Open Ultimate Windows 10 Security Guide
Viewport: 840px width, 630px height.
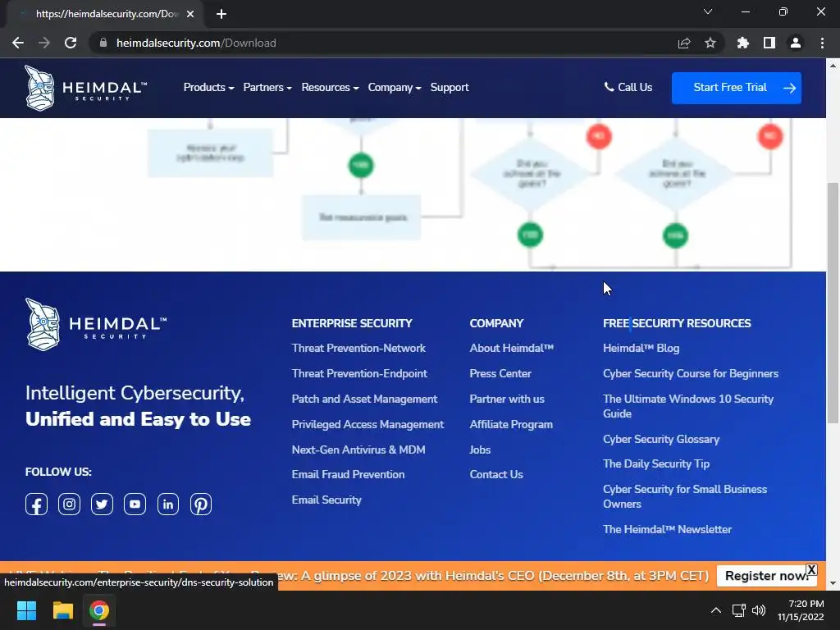(688, 406)
